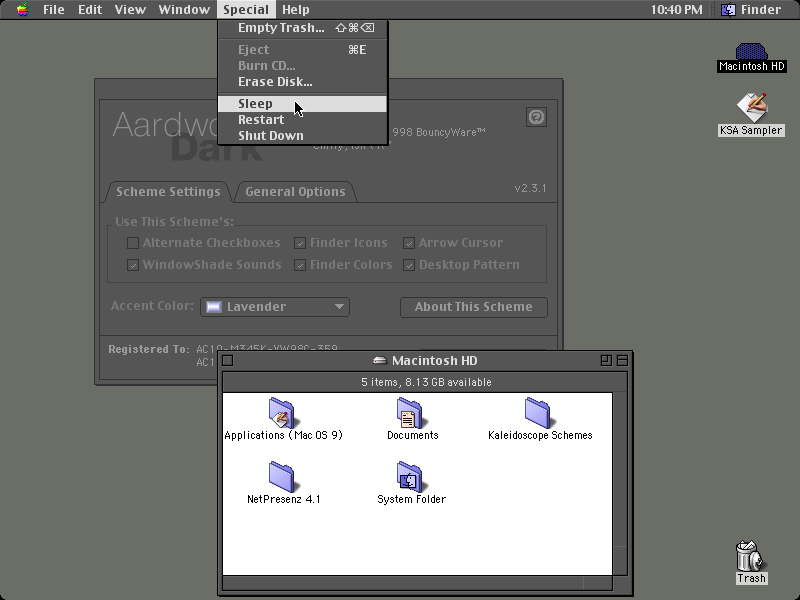This screenshot has height=600, width=800.
Task: Click the About This Scheme button
Action: tap(473, 307)
